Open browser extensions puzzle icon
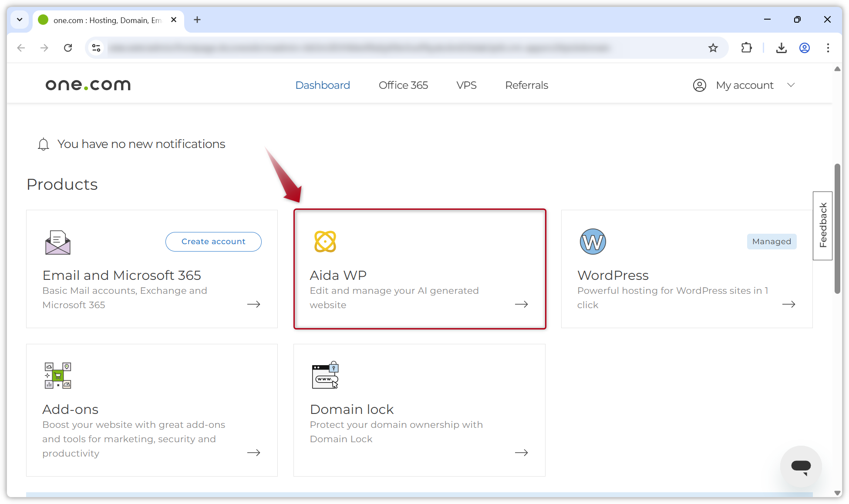The height and width of the screenshot is (504, 849). (746, 48)
